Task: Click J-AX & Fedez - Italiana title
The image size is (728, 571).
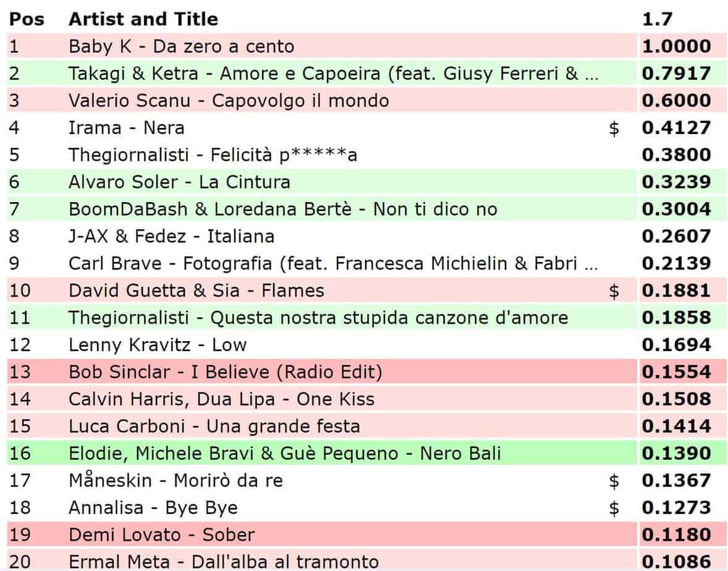Action: (x=171, y=236)
